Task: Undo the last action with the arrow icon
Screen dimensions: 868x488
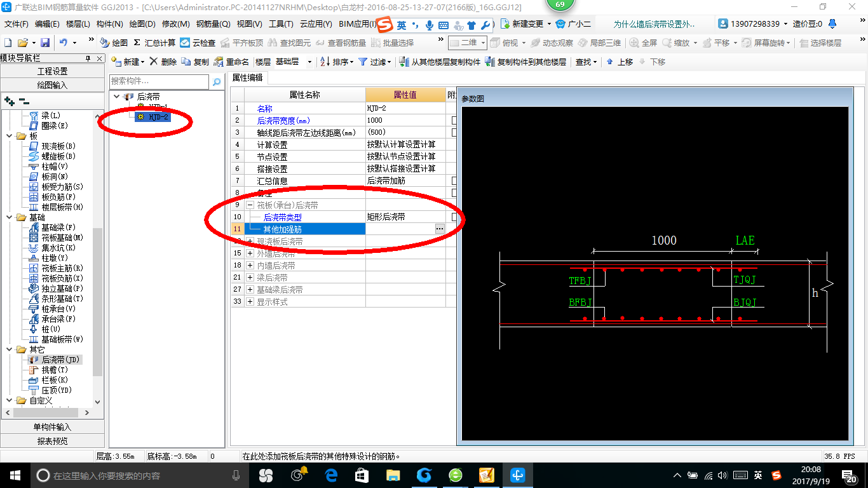Action: click(64, 43)
